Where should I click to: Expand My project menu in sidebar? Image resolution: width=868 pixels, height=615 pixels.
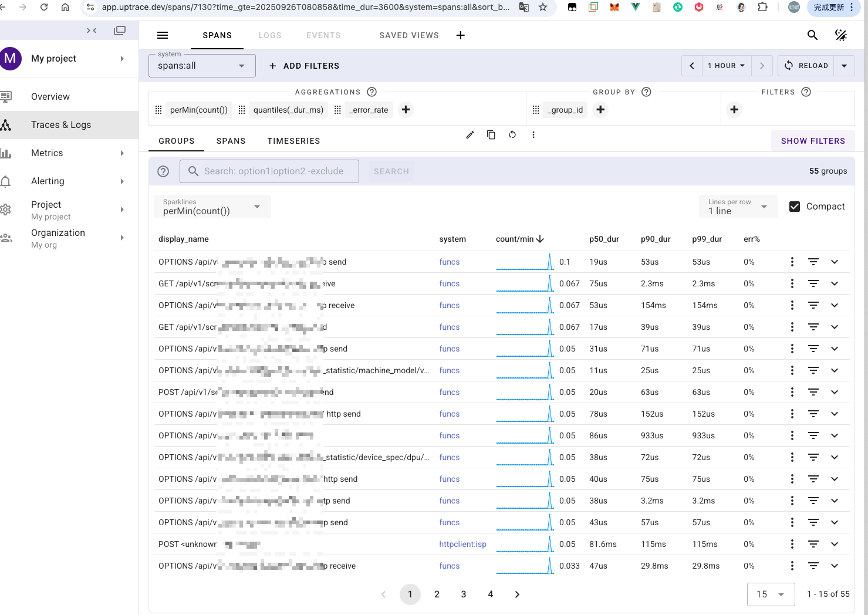click(122, 59)
